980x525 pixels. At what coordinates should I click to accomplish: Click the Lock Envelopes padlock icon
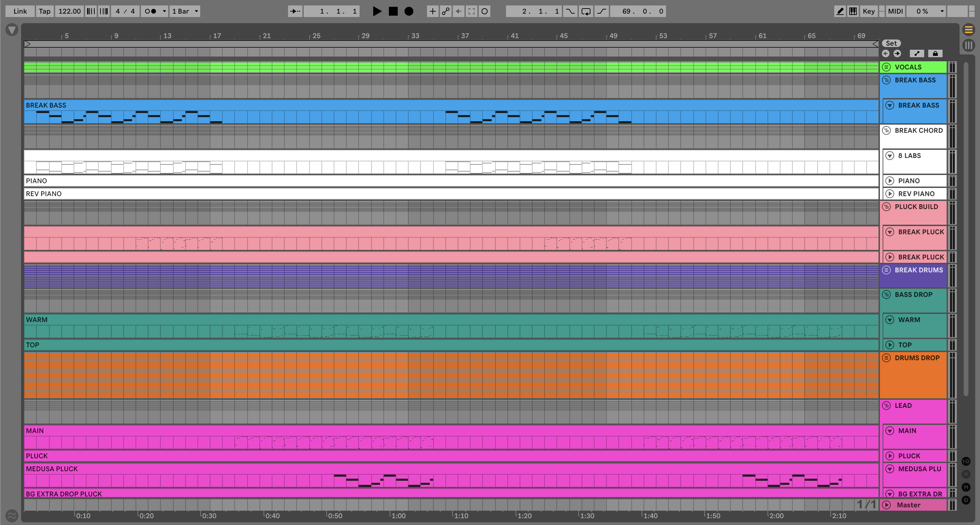point(935,54)
